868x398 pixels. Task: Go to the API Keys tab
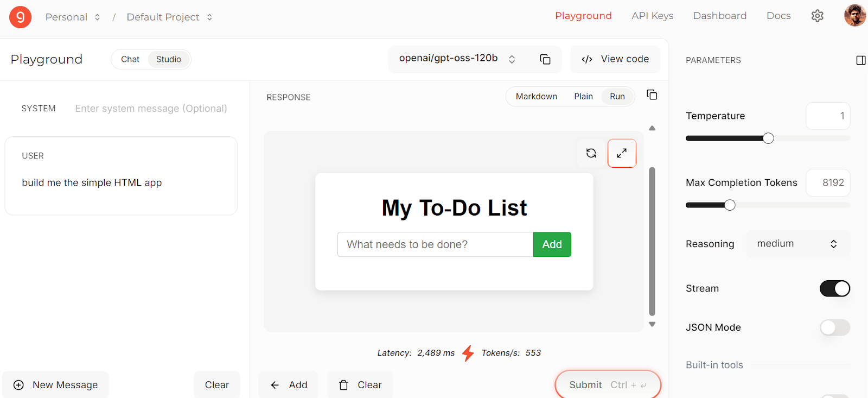[x=652, y=16]
